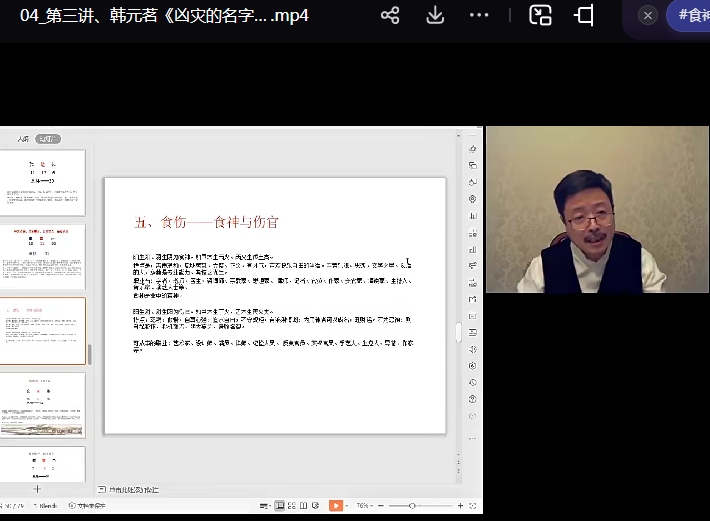Select the highlighted 食伤 slide thumbnail
Viewport: 710px width, 521px height.
[x=42, y=331]
